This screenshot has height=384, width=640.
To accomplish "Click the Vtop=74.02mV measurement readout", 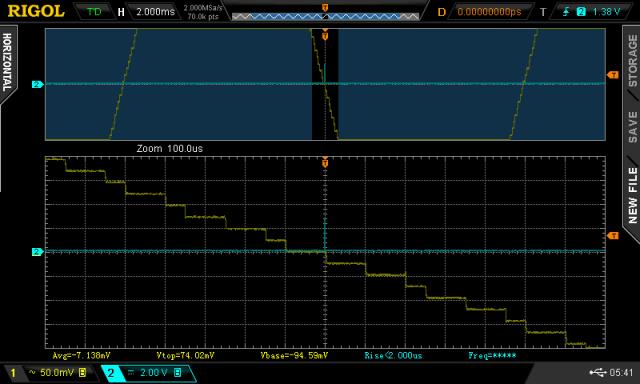I will (185, 355).
